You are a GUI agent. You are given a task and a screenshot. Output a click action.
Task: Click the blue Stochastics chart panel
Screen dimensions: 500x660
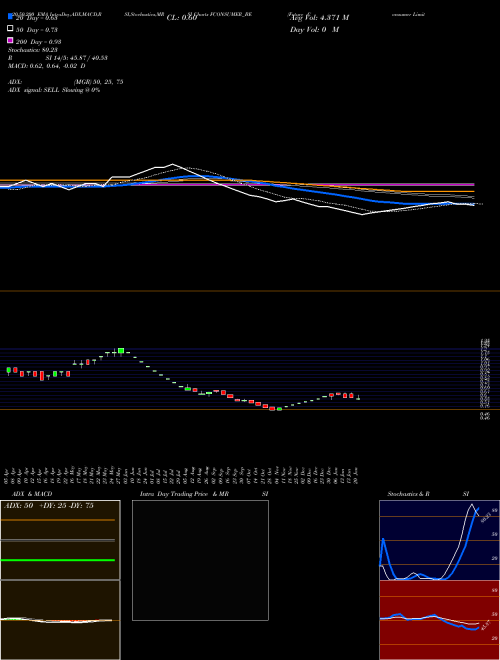[x=439, y=540]
